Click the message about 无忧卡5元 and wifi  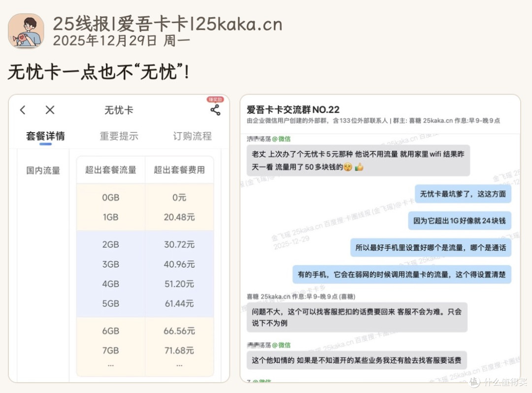tap(358, 160)
